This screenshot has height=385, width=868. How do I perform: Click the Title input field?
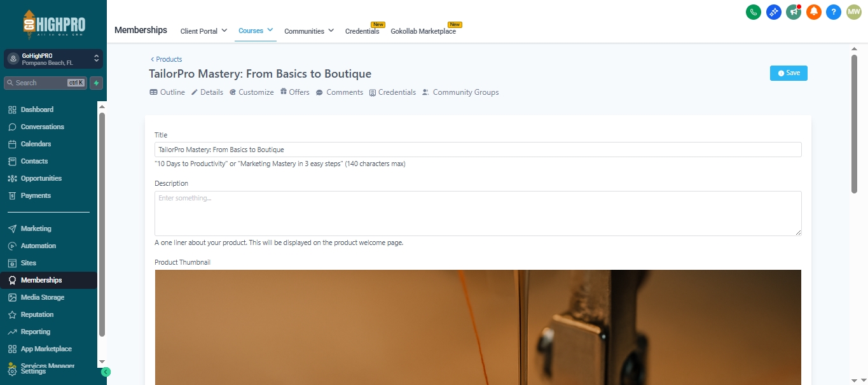(x=478, y=150)
